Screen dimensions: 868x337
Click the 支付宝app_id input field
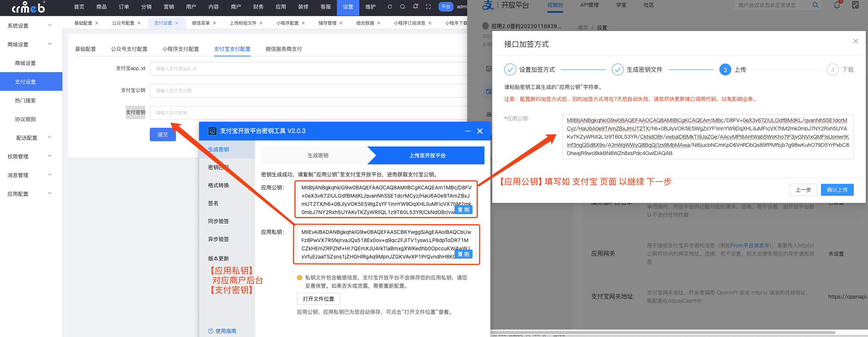(309, 69)
